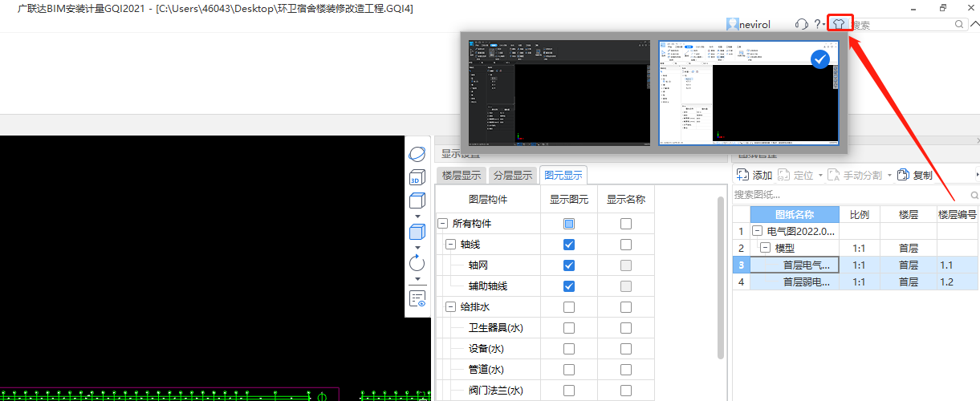The image size is (980, 401).
Task: Uncheck 显示图元 for 轴网
Action: 569,265
